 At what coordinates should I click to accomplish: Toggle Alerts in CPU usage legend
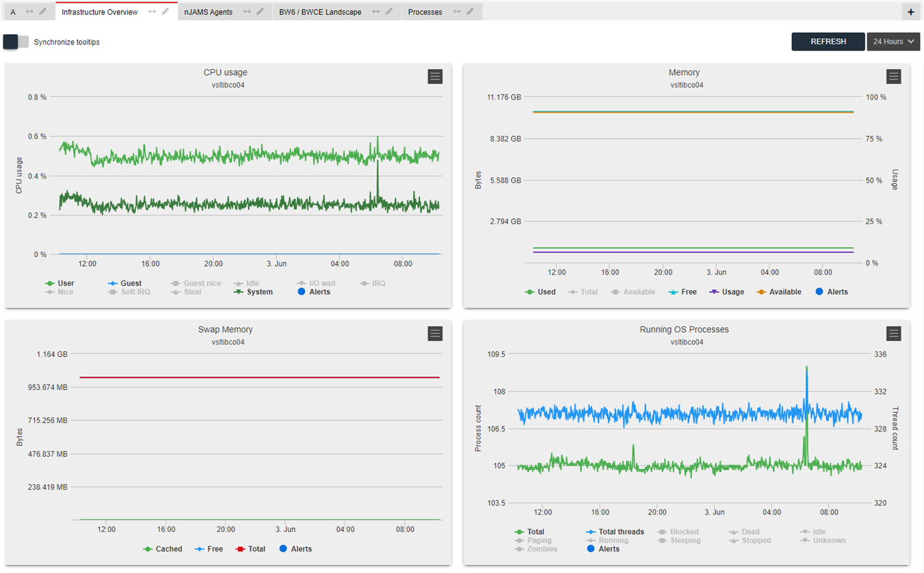pyautogui.click(x=314, y=292)
